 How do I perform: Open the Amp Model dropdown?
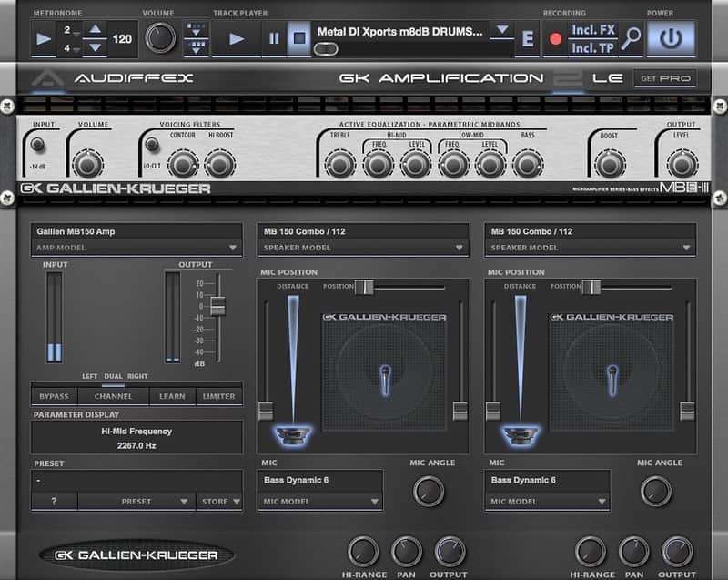click(137, 248)
